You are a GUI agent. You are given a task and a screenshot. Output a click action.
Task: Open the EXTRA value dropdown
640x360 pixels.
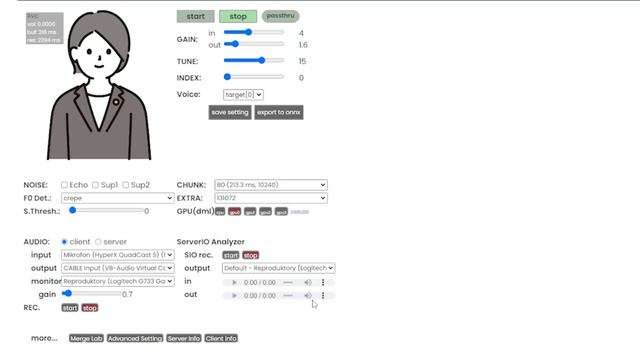pyautogui.click(x=271, y=198)
